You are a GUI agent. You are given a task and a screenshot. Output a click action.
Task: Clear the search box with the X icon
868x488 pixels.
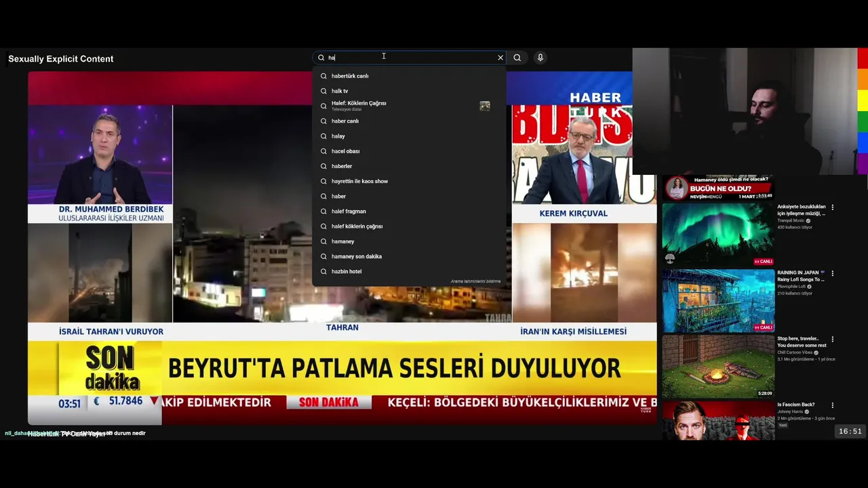coord(500,58)
